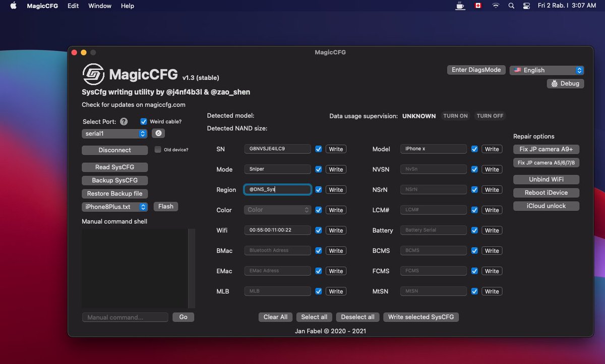The image size is (605, 364).
Task: Click Write button for SN row
Action: [x=336, y=149]
